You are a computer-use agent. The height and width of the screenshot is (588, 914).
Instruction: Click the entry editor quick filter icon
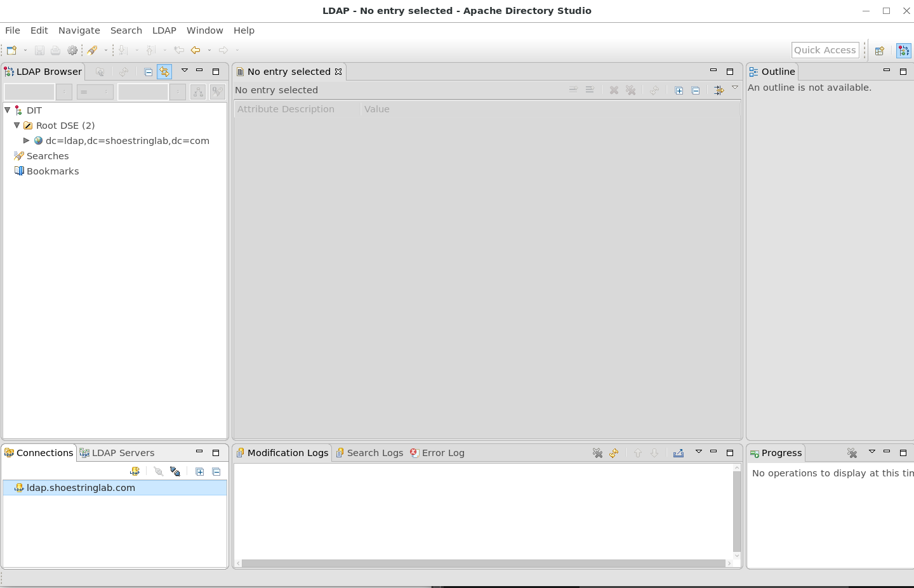click(719, 91)
